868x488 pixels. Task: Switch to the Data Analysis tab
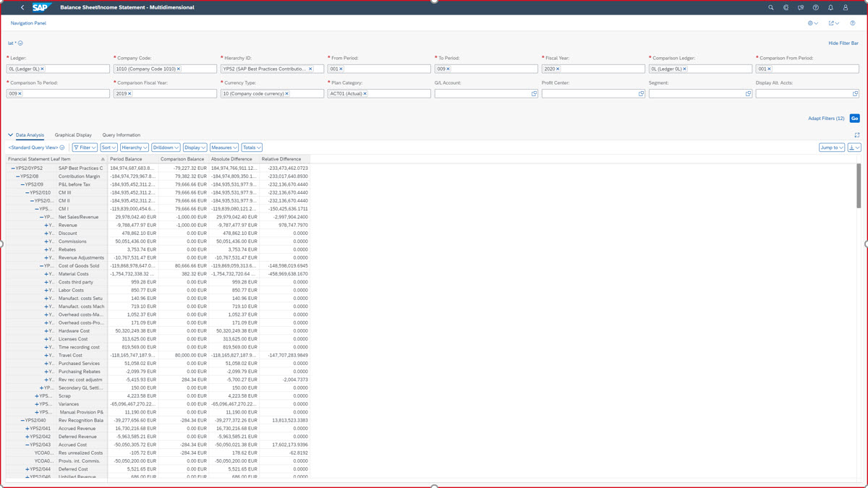tap(30, 135)
